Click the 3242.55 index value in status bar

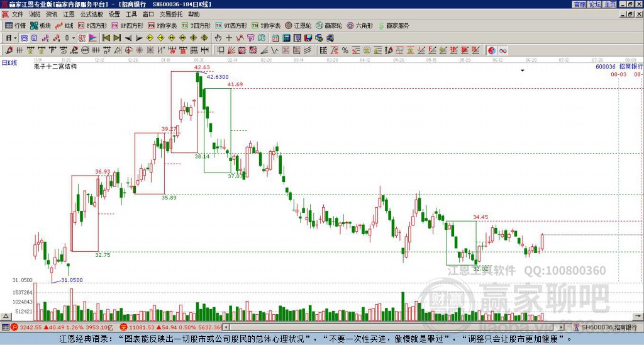coord(31,327)
